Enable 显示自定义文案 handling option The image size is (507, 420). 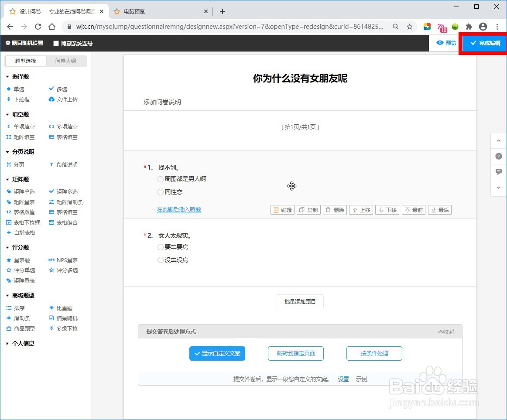pos(217,354)
